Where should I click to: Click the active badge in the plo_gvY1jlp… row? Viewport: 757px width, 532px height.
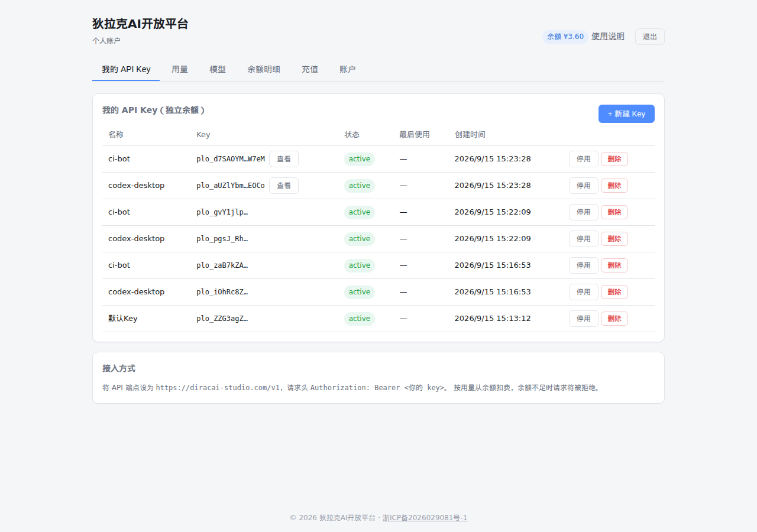click(360, 212)
